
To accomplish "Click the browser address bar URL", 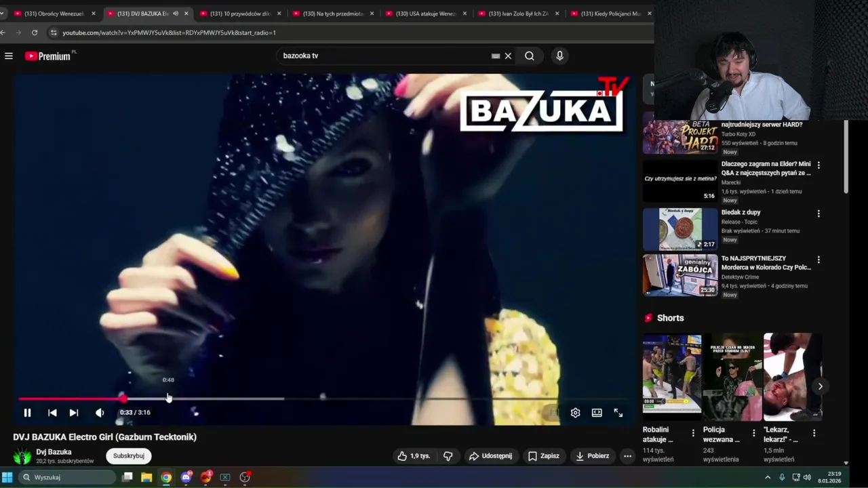I will 169,33.
